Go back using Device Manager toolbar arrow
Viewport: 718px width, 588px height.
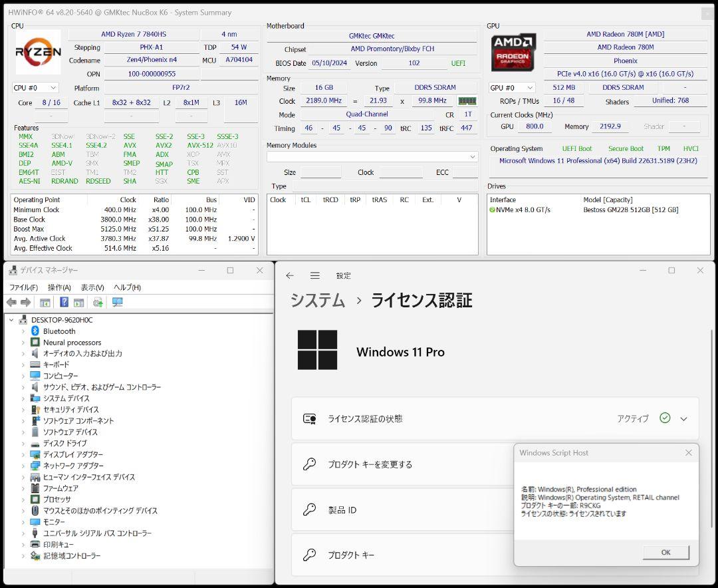pyautogui.click(x=11, y=303)
